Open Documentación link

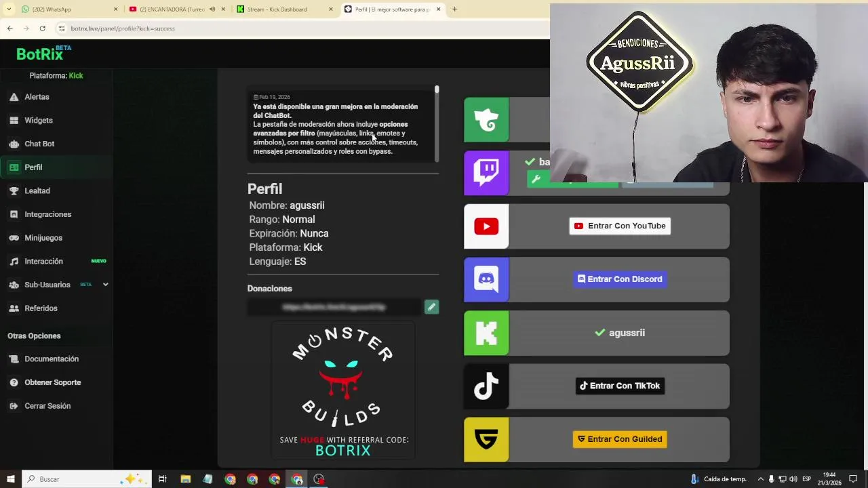pos(52,359)
